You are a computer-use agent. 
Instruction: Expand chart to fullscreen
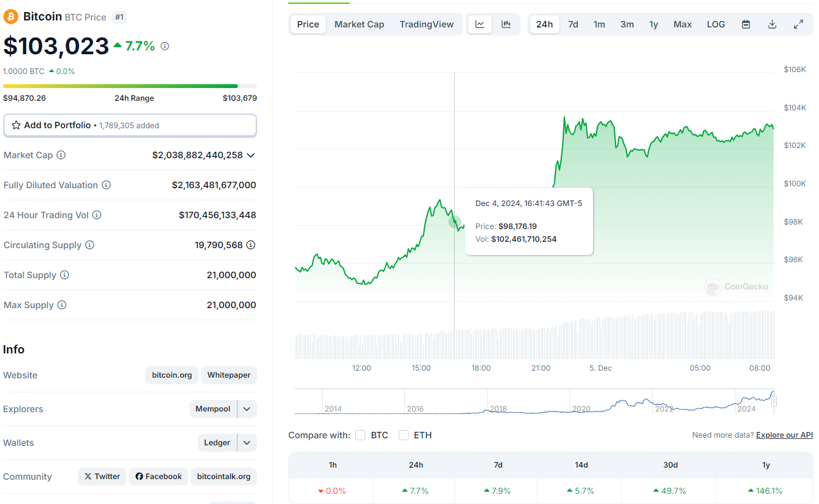coord(798,24)
